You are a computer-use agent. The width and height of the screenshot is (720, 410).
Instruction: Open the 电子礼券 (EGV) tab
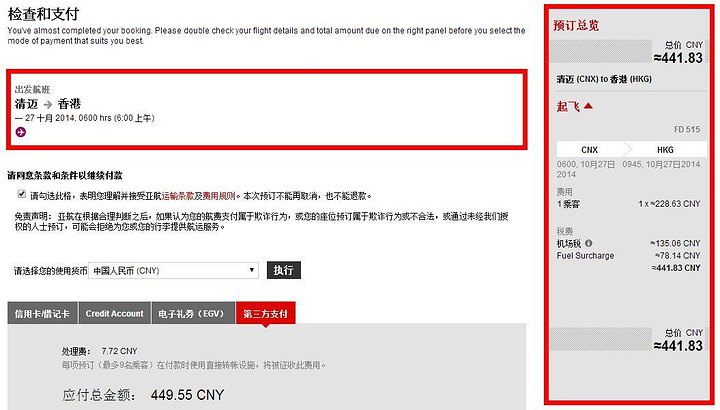tap(193, 313)
